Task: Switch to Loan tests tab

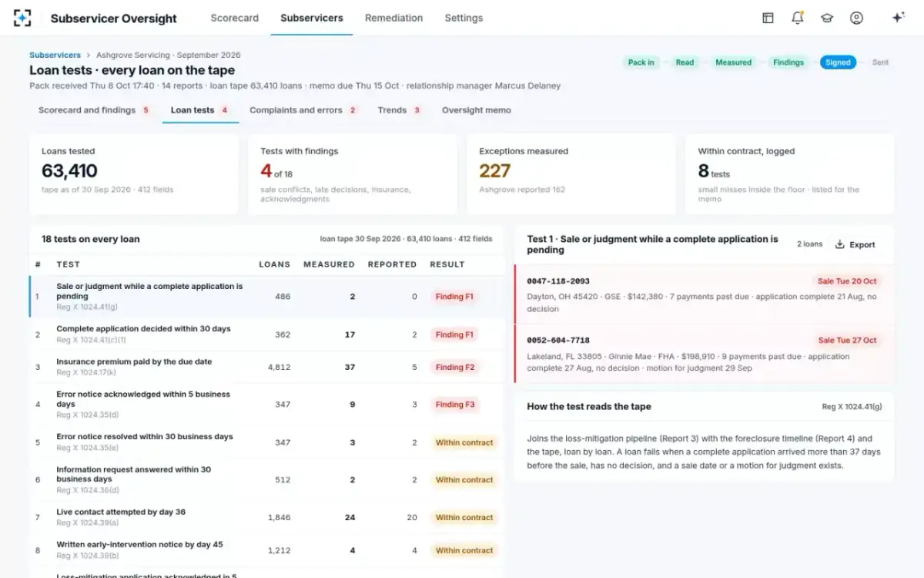Action: click(200, 110)
